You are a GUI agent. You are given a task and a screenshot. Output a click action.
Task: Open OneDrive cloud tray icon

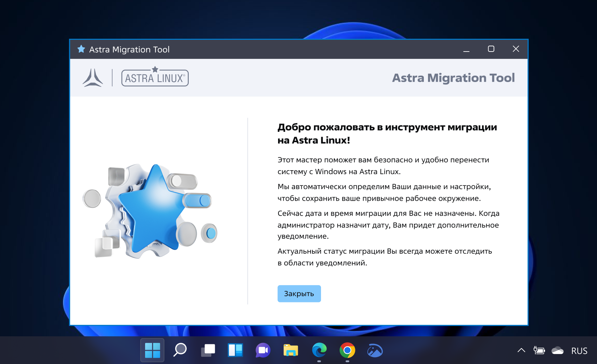(x=558, y=351)
